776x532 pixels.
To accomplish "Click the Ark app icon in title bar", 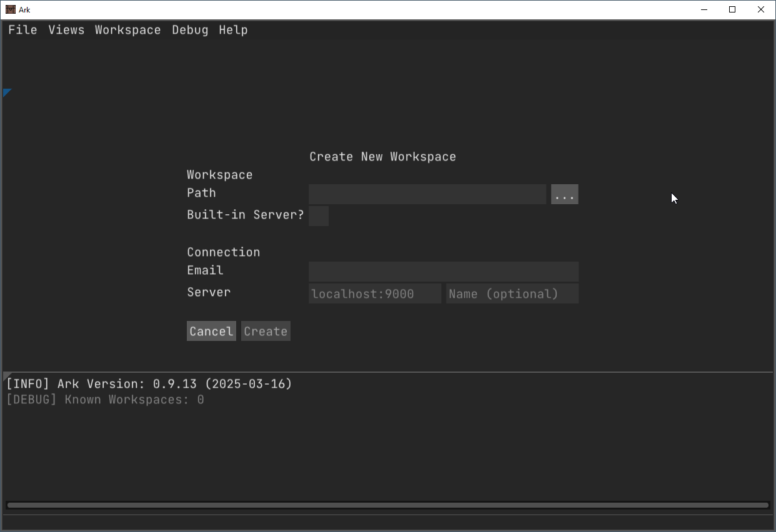I will 10,9.
